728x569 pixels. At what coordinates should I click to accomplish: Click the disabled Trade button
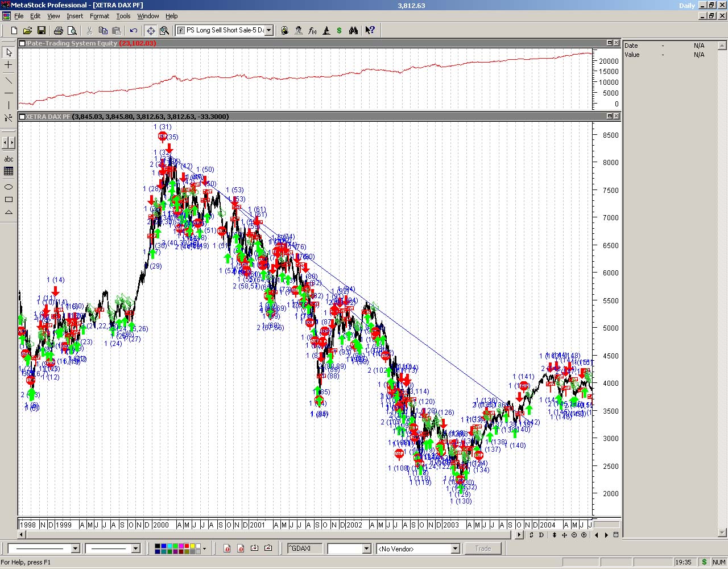[x=483, y=548]
